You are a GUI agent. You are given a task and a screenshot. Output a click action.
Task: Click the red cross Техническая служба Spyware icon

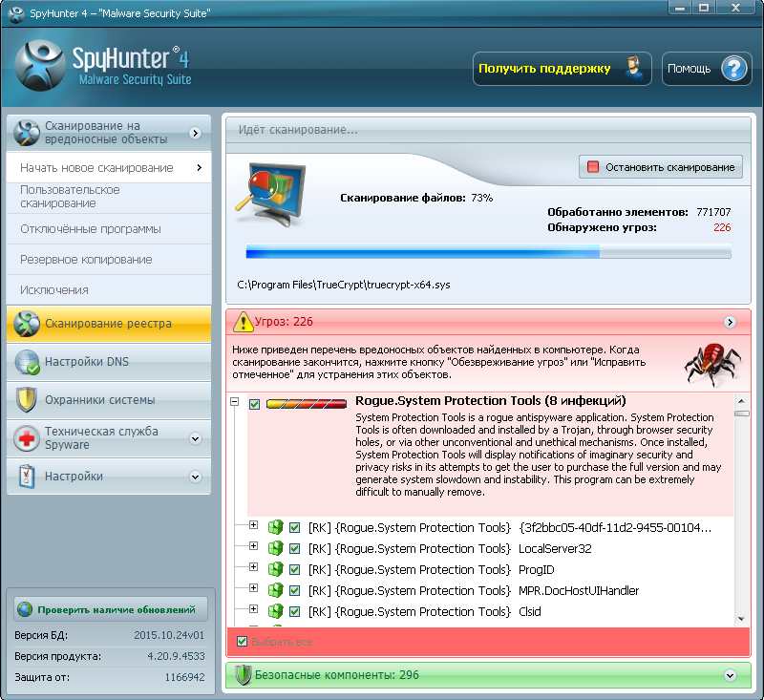27,438
